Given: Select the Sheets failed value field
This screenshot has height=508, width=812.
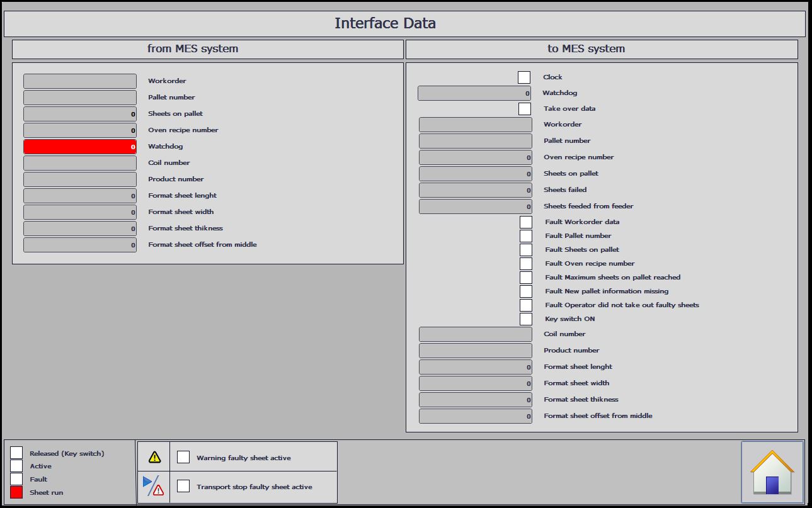Looking at the screenshot, I should click(476, 190).
